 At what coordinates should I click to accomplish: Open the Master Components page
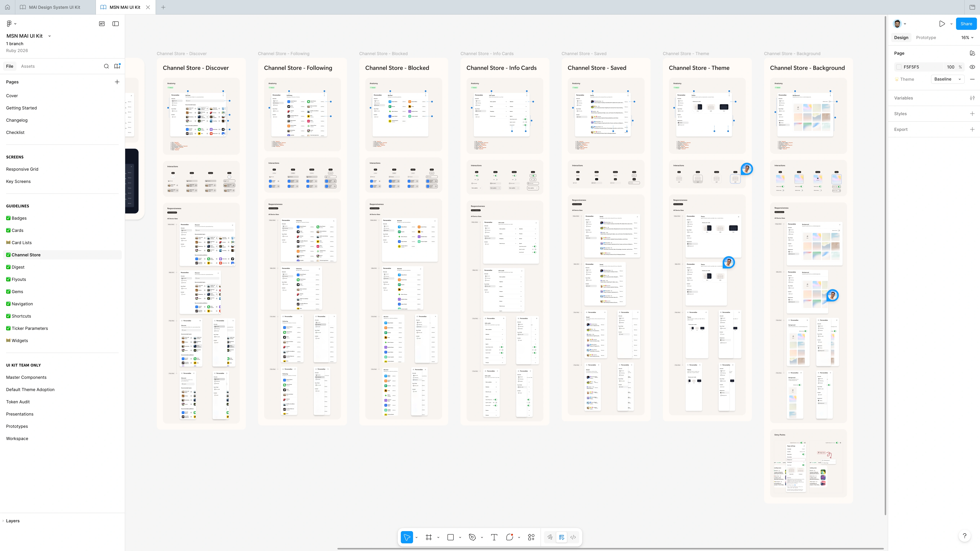click(x=26, y=377)
